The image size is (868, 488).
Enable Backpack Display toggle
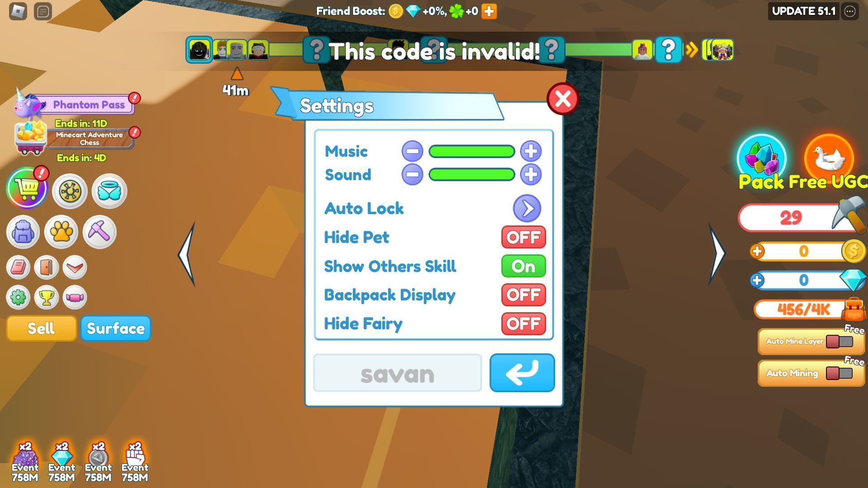(523, 294)
